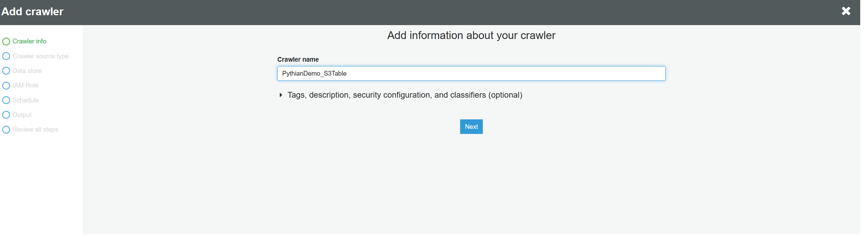Click the circle icon beside Schedule
The width and height of the screenshot is (868, 236).
(x=6, y=100)
